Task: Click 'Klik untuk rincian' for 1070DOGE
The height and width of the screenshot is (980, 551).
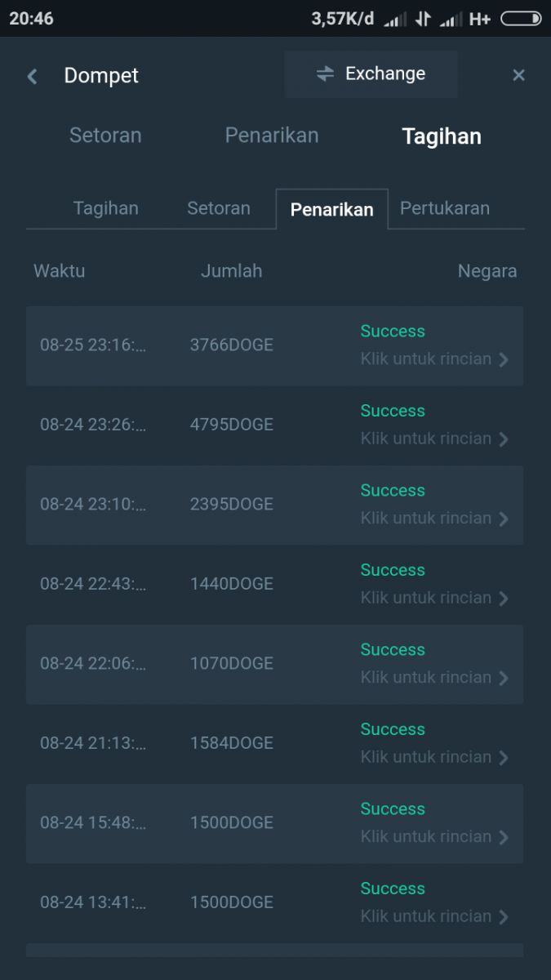Action: pos(426,678)
